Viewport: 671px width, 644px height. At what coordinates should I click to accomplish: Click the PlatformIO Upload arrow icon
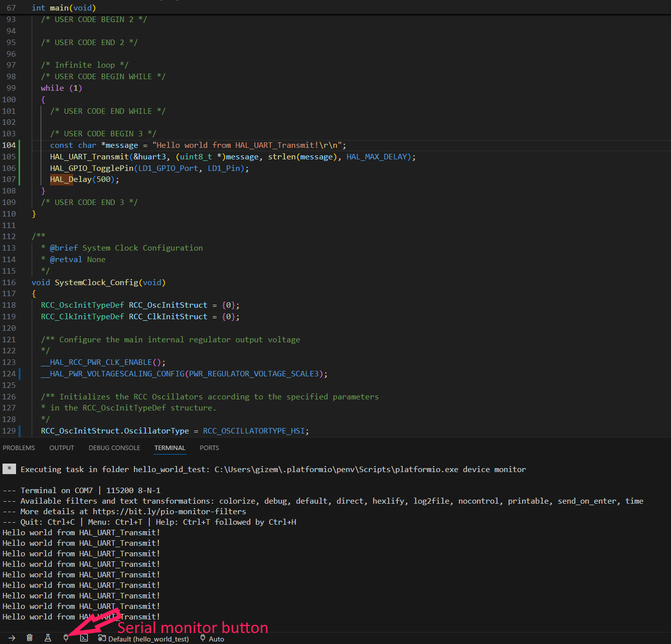click(12, 638)
